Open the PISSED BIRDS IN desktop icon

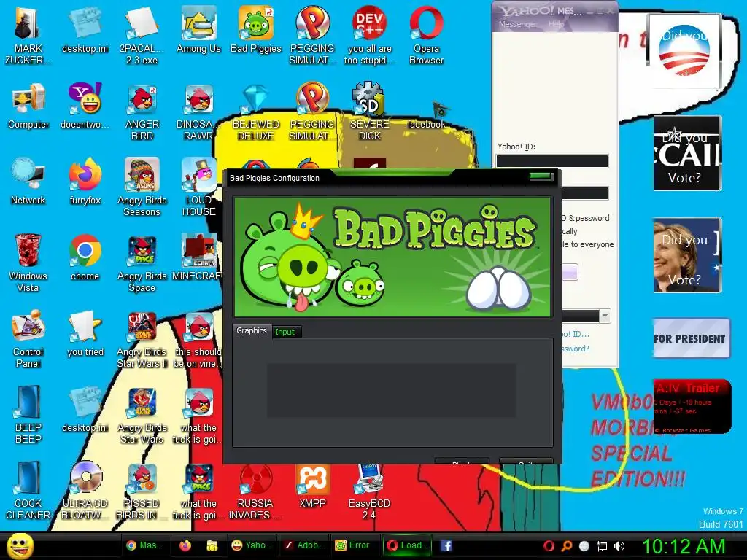[x=142, y=490]
